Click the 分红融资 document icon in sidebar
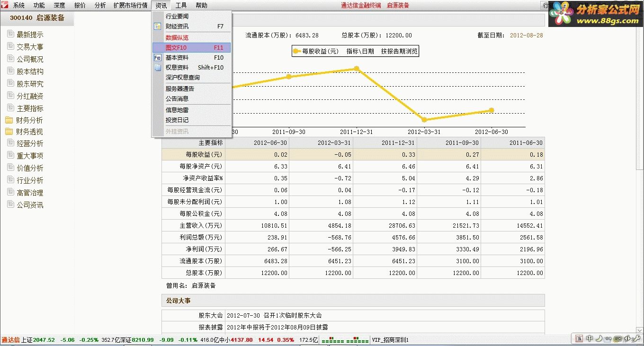Viewport: 644px width, 346px height. (10, 96)
